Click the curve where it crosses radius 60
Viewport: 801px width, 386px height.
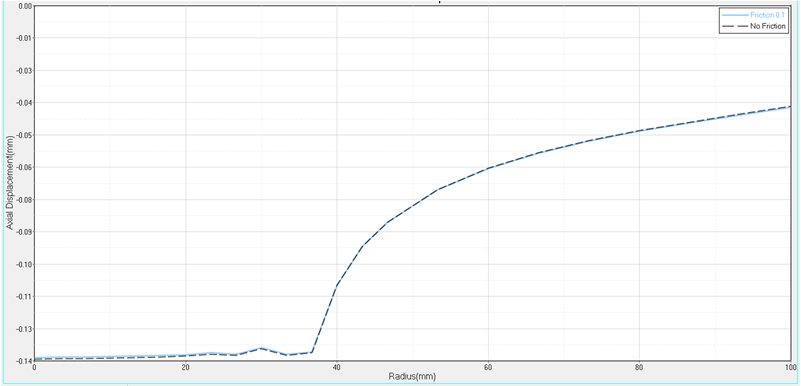click(488, 168)
